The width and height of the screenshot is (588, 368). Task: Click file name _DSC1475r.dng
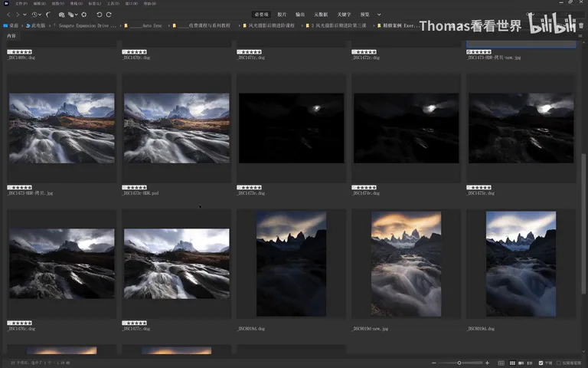coord(481,193)
